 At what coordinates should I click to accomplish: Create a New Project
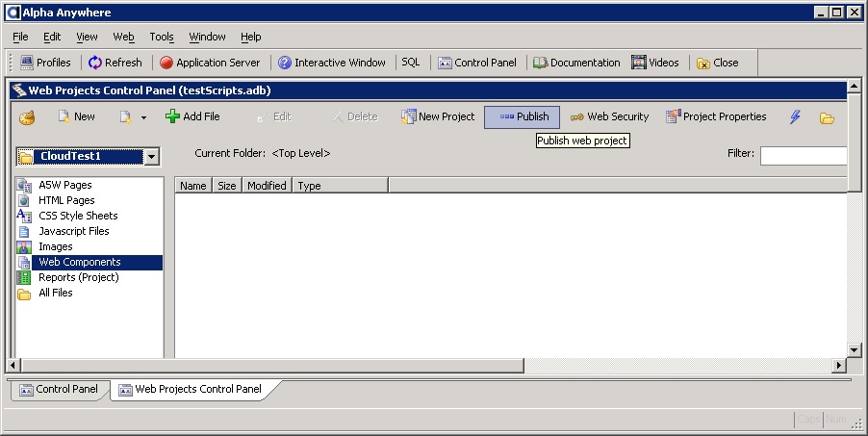(438, 116)
